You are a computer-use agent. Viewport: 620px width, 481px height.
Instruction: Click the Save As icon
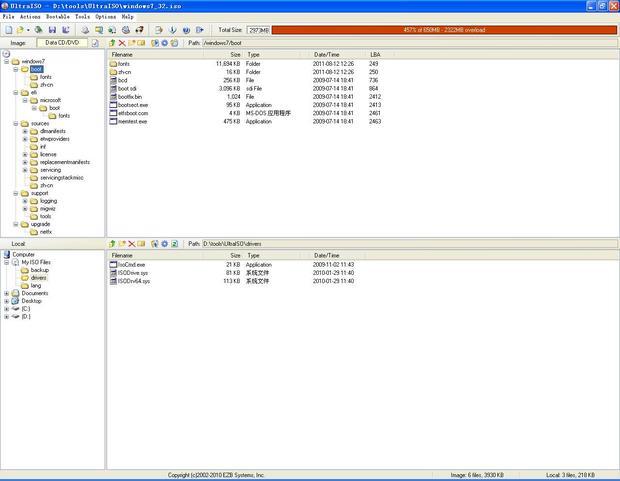pyautogui.click(x=66, y=30)
